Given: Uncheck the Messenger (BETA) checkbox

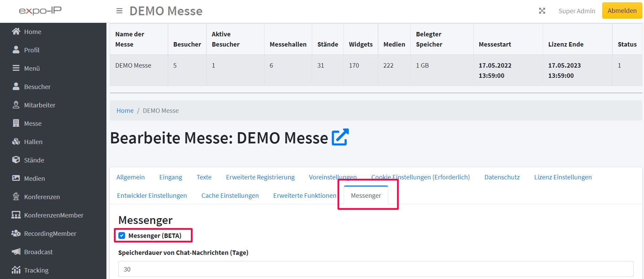Looking at the screenshot, I should (x=122, y=236).
